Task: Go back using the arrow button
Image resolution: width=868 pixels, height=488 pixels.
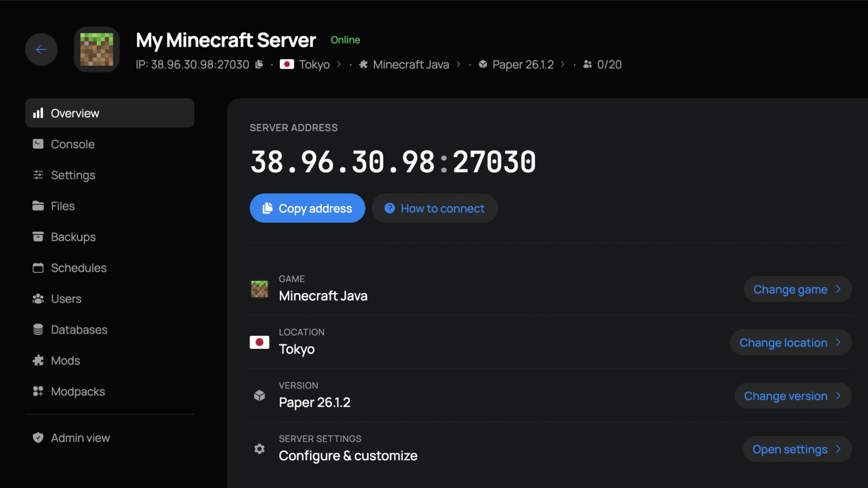Action: coord(41,49)
